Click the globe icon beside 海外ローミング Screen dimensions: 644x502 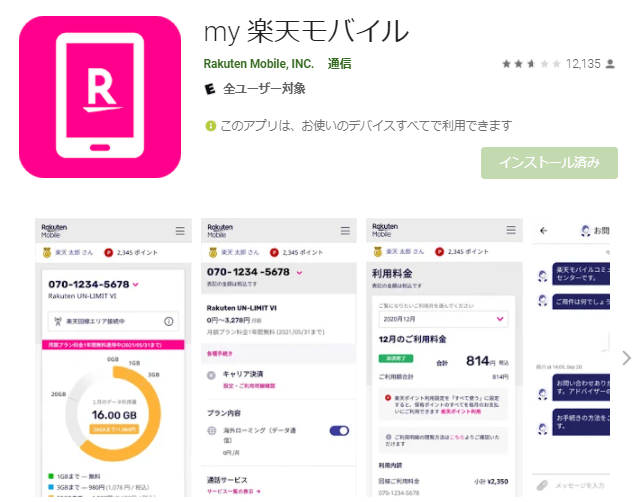point(212,431)
